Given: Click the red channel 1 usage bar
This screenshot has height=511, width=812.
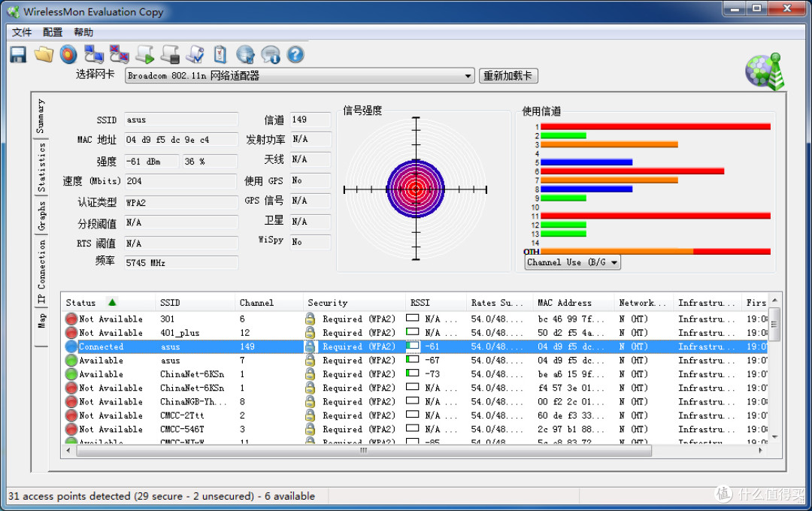Looking at the screenshot, I should 656,126.
